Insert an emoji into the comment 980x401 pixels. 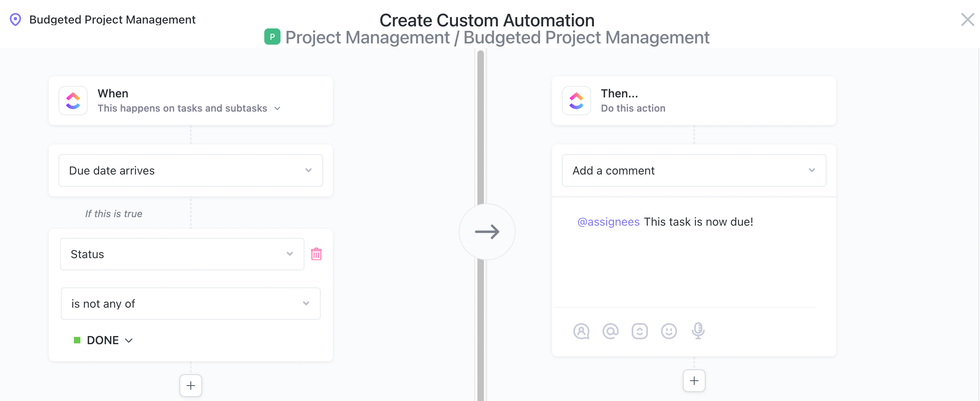pyautogui.click(x=669, y=331)
